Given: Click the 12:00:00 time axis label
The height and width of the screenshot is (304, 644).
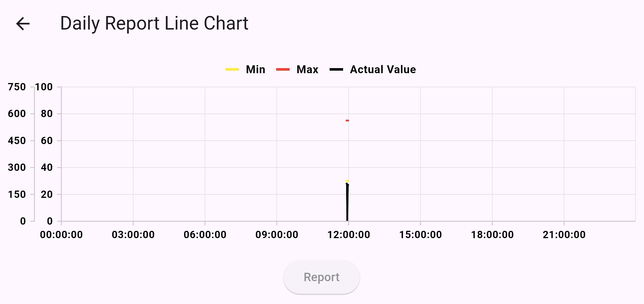Looking at the screenshot, I should pyautogui.click(x=349, y=235).
